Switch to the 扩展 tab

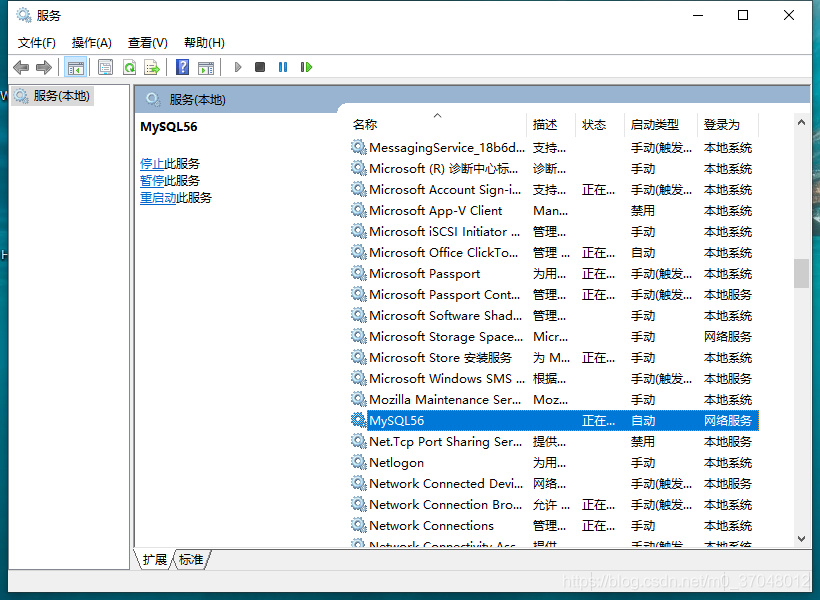pos(154,560)
